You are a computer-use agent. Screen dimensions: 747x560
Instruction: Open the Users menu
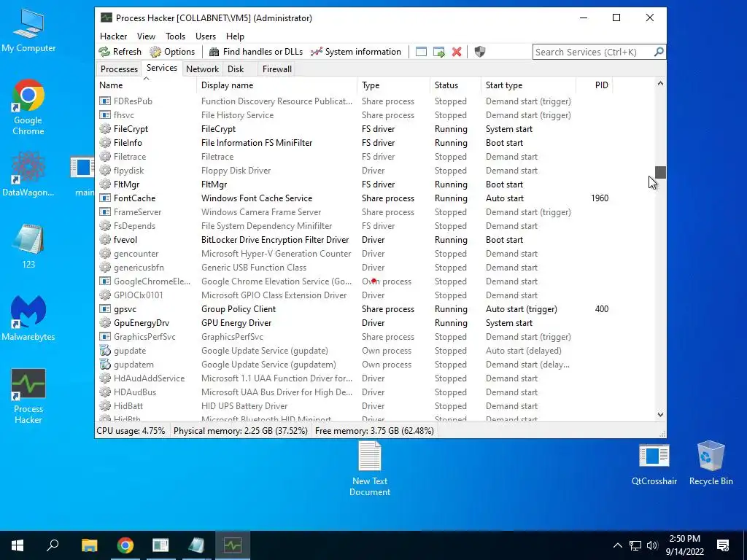(205, 36)
